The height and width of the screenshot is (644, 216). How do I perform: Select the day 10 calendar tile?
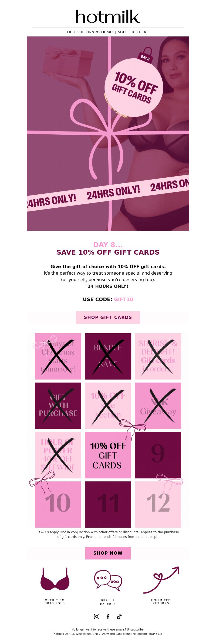coord(58,504)
